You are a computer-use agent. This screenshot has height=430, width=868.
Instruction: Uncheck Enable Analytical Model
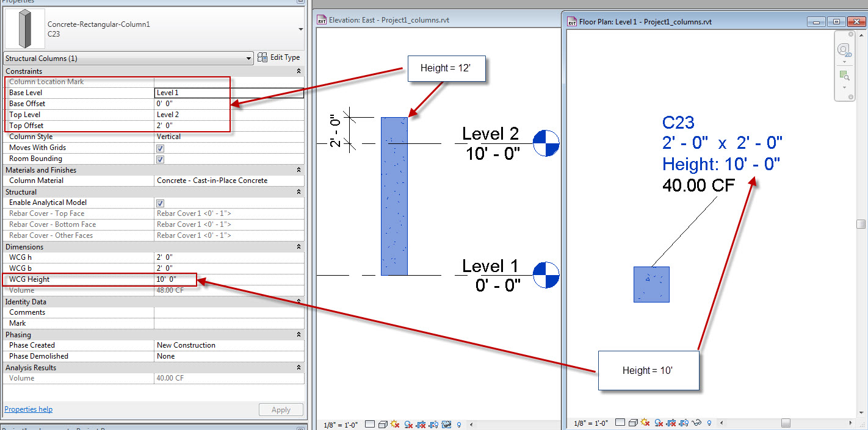point(160,202)
